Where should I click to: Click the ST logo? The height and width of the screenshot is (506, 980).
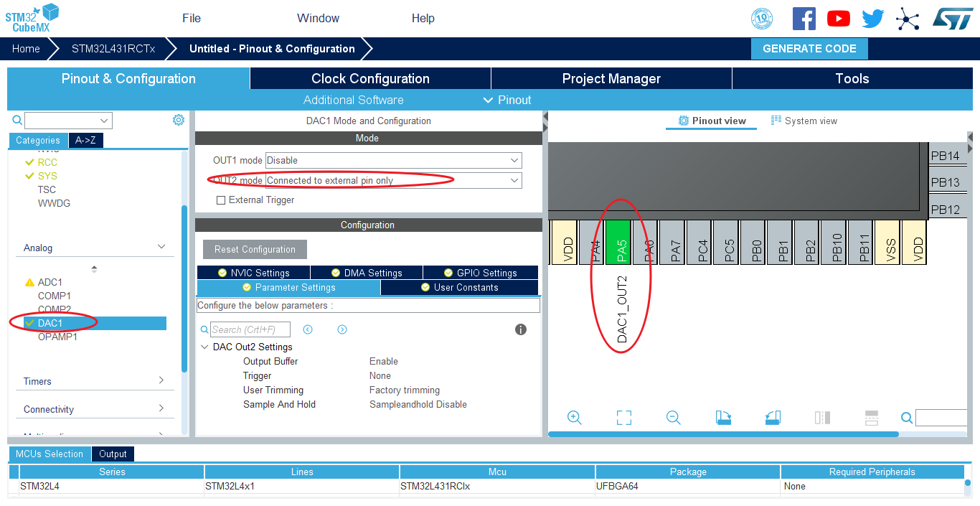point(953,19)
